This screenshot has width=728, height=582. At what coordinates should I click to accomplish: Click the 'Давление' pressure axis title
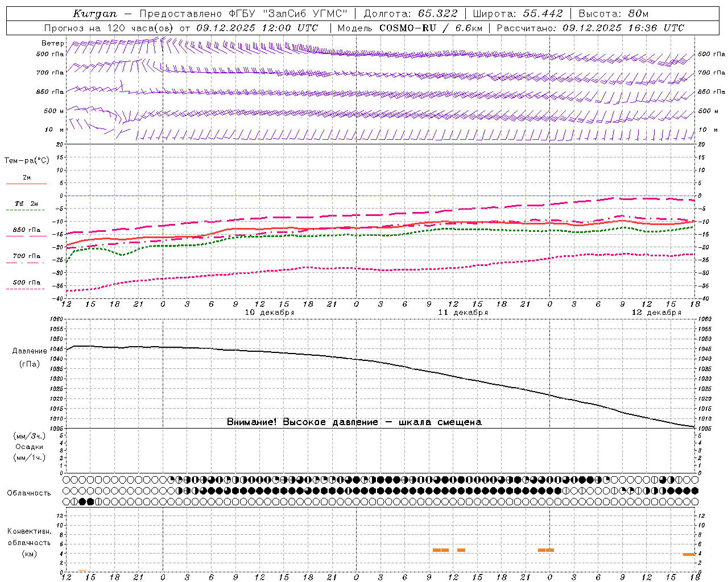[x=30, y=351]
